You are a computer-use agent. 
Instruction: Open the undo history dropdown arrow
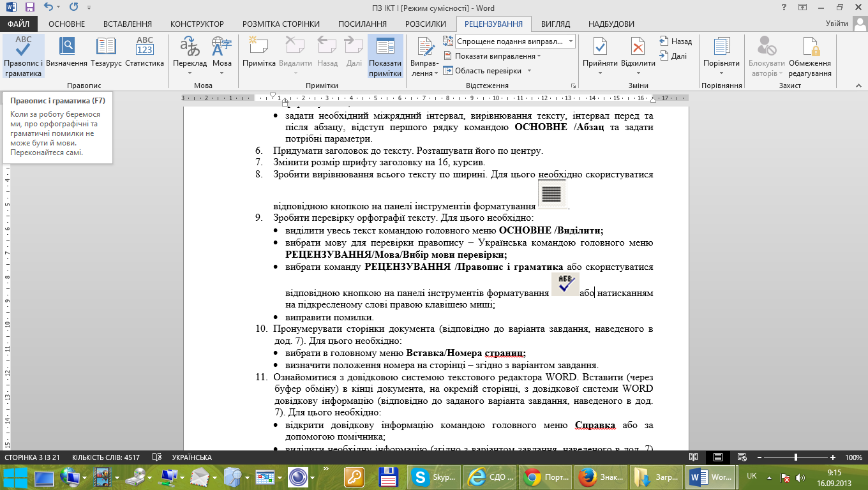pyautogui.click(x=59, y=8)
